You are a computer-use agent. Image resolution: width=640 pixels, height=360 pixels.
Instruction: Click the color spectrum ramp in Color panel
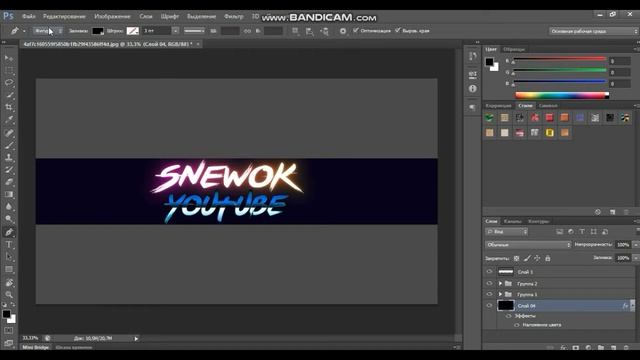tap(562, 95)
